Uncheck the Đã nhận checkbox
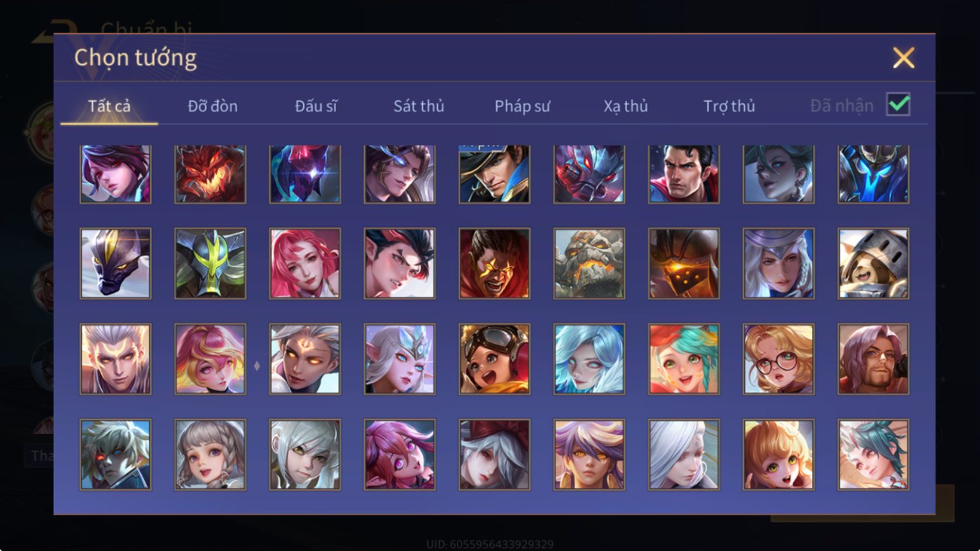The width and height of the screenshot is (980, 551). click(897, 105)
